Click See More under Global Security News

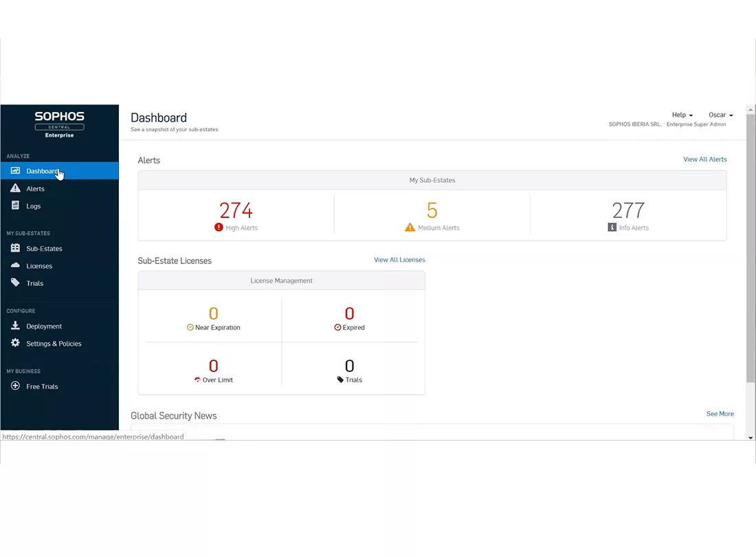pyautogui.click(x=720, y=413)
